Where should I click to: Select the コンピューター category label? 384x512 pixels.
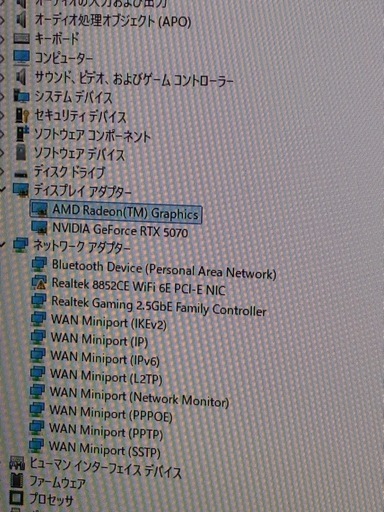64,58
